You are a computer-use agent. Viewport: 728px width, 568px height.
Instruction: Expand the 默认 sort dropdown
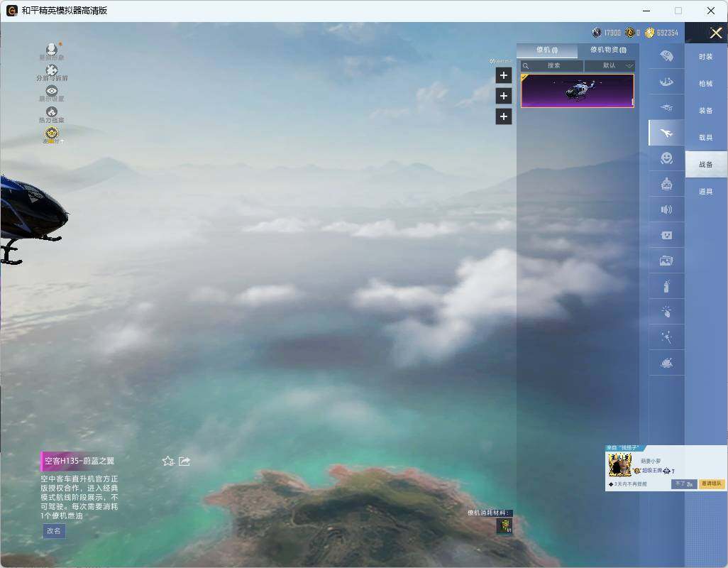609,65
